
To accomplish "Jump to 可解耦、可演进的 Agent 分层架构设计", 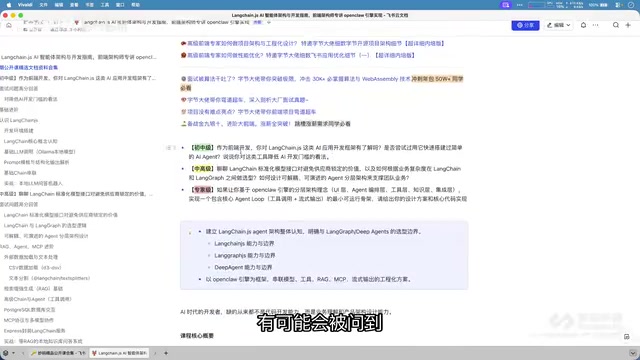I will [46, 236].
